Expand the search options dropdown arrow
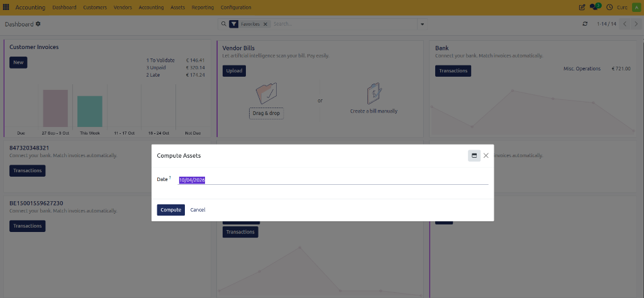 (x=422, y=25)
